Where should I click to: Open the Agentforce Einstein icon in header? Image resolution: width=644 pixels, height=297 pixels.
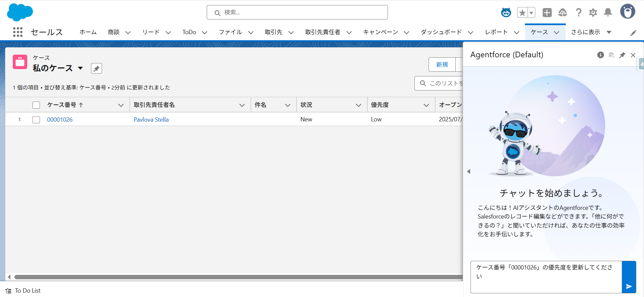(506, 12)
